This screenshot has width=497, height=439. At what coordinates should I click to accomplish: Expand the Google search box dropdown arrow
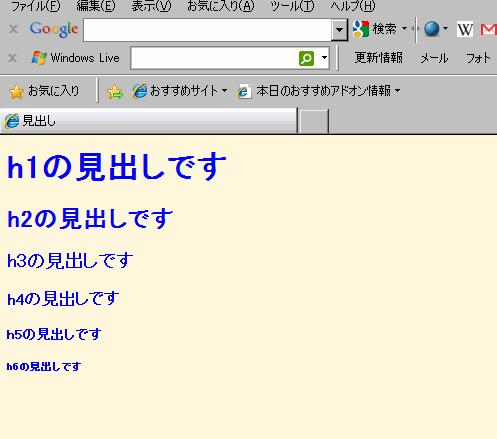pyautogui.click(x=339, y=30)
